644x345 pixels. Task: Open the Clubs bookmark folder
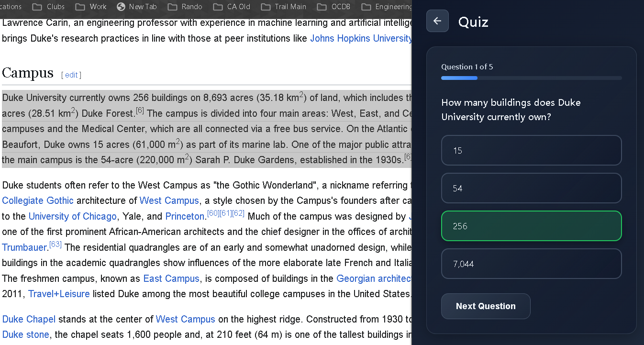[48, 7]
